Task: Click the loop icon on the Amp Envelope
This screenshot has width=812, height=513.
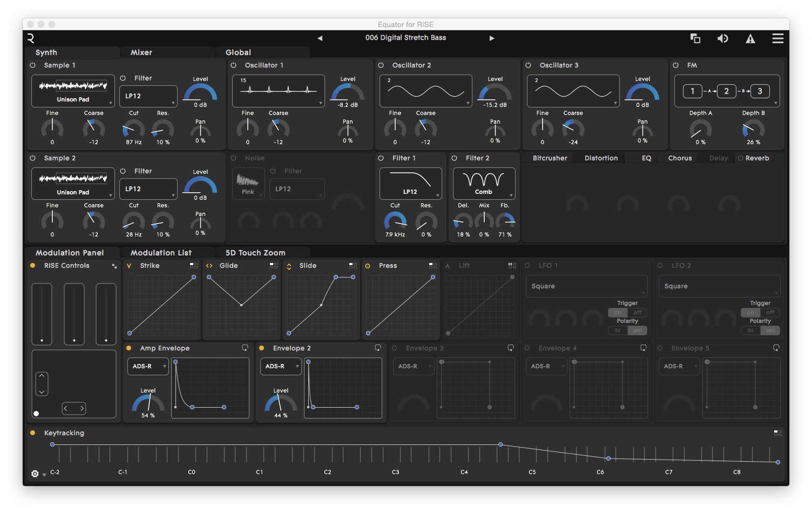Action: (245, 348)
